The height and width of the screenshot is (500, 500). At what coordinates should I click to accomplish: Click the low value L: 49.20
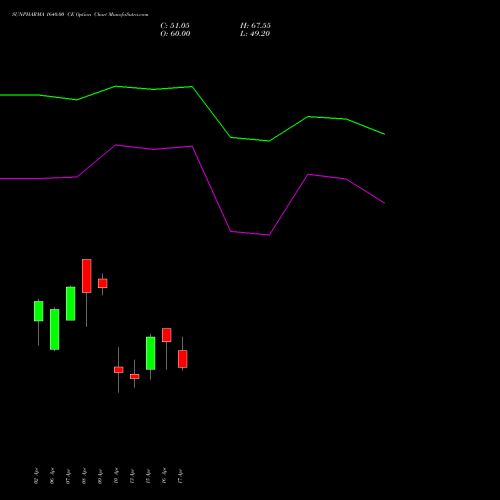click(255, 34)
